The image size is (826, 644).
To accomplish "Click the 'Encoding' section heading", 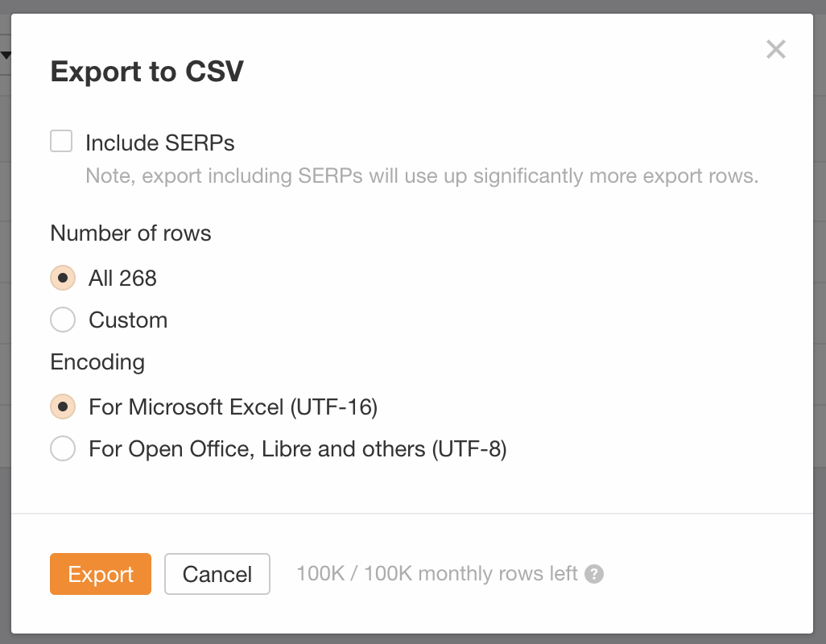I will (97, 362).
